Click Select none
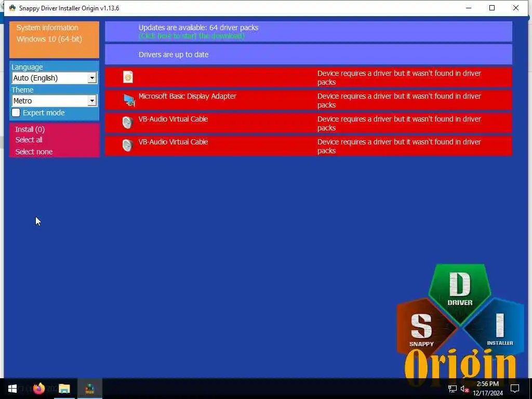532x399 pixels. point(34,152)
